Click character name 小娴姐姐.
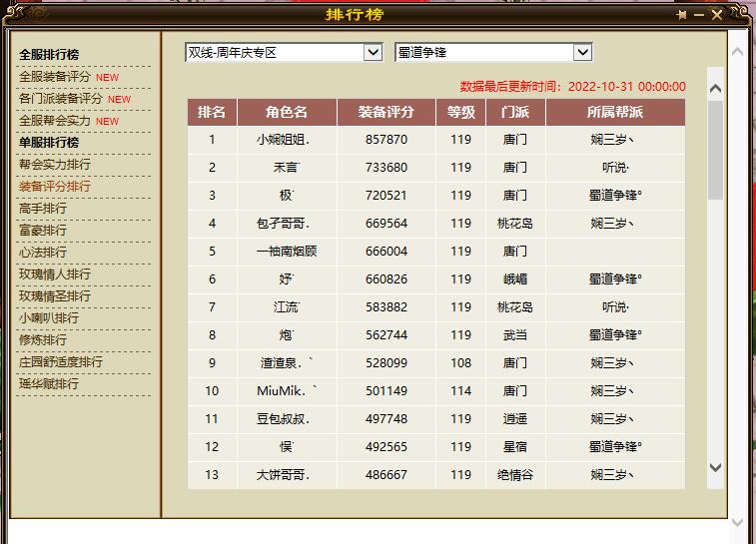Screen dimensions: 756x544 tap(283, 140)
